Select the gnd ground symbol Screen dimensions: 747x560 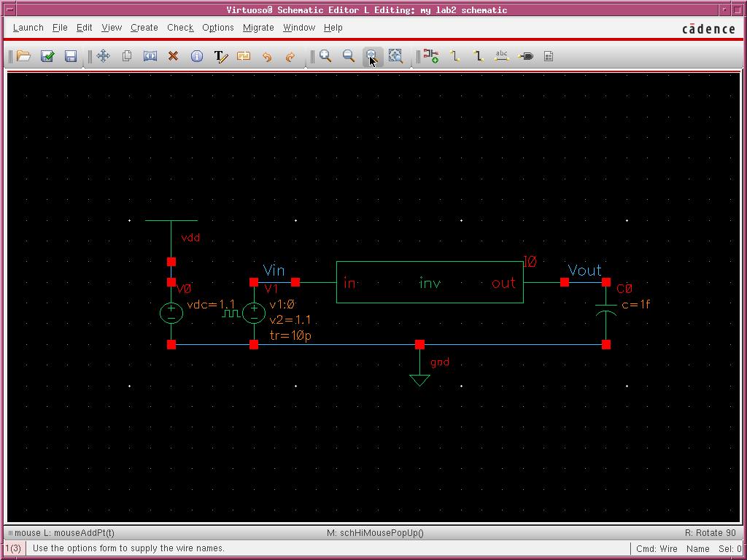(419, 380)
